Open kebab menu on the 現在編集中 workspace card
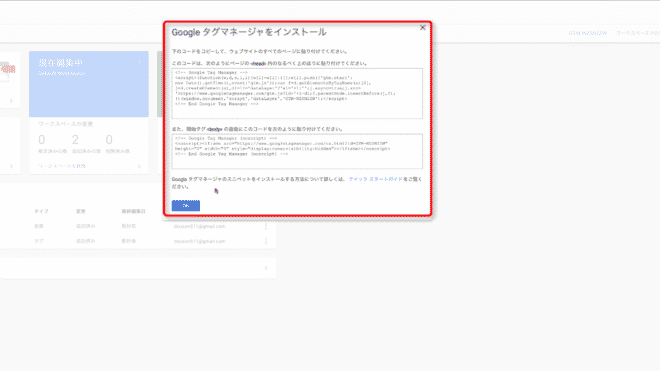This screenshot has width=660, height=371. [139, 62]
